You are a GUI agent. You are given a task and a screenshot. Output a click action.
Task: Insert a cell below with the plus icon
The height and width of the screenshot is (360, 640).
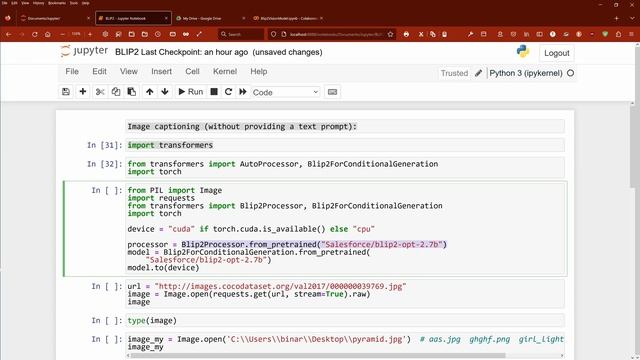83,92
